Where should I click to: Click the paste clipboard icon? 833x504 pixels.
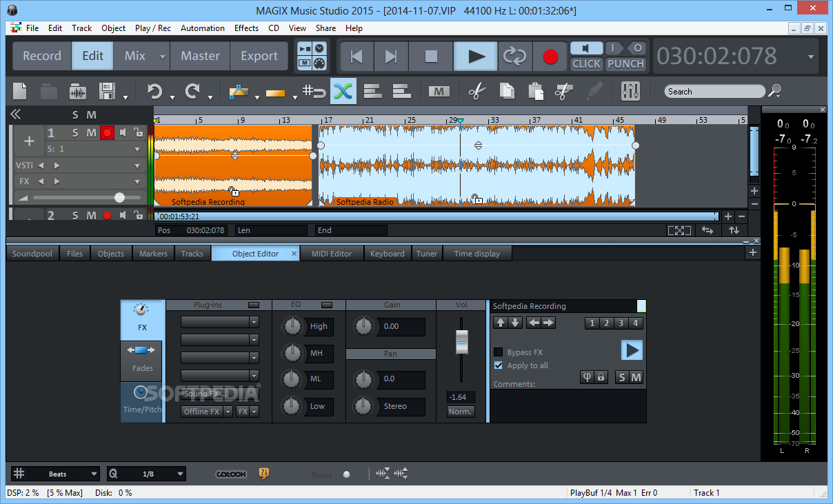pos(535,91)
